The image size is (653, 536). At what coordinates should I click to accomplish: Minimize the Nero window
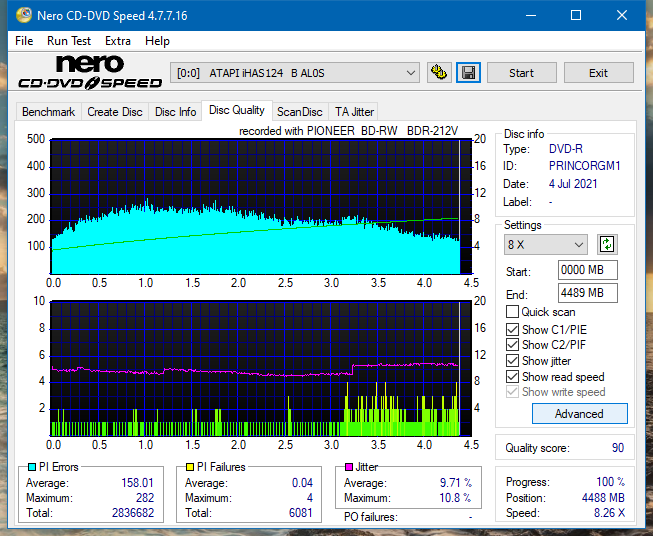(x=531, y=15)
